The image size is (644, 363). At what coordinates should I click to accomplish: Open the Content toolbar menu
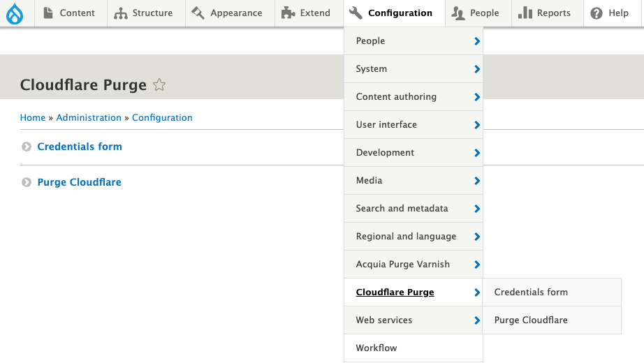point(71,13)
